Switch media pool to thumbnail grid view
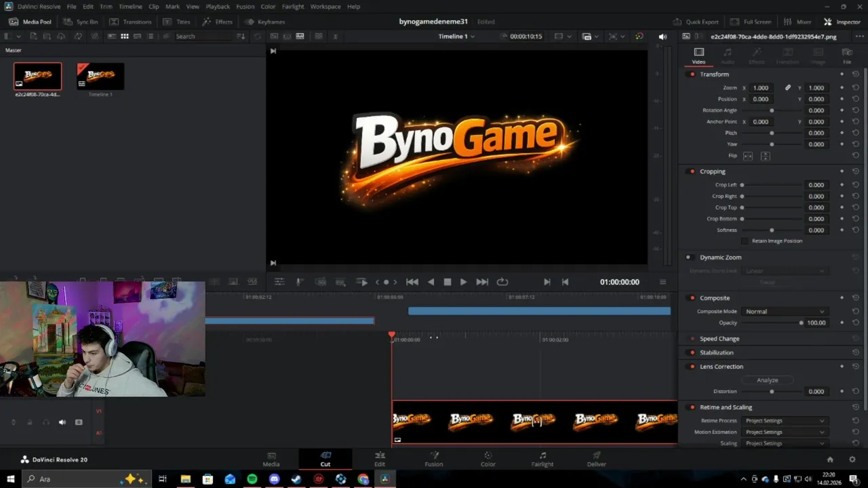The height and width of the screenshot is (488, 868). coord(125,36)
